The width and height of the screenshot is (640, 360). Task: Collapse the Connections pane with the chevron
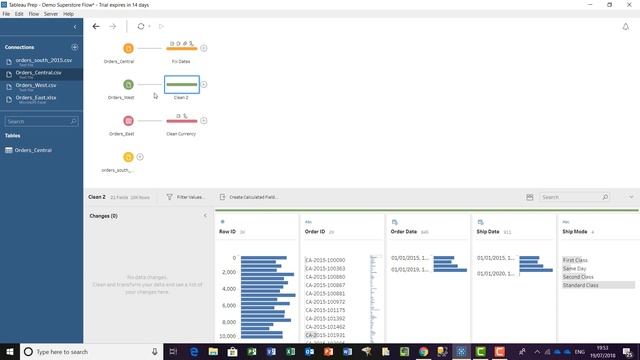pos(75,27)
